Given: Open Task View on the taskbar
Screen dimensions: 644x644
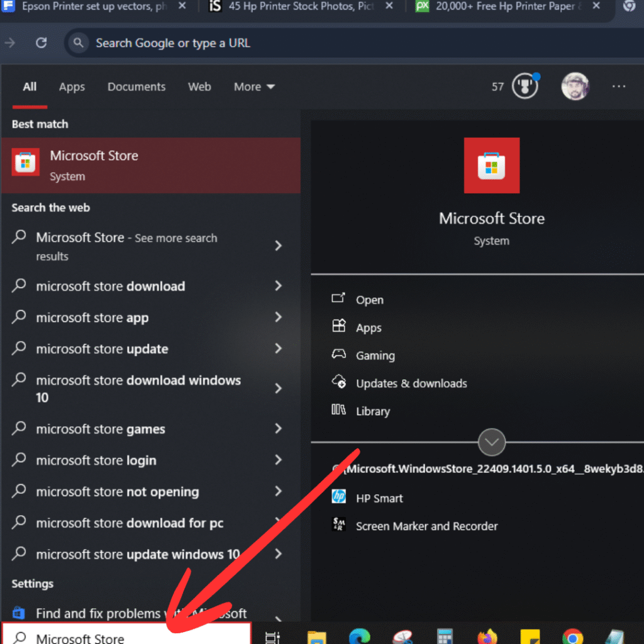Looking at the screenshot, I should coord(272,637).
